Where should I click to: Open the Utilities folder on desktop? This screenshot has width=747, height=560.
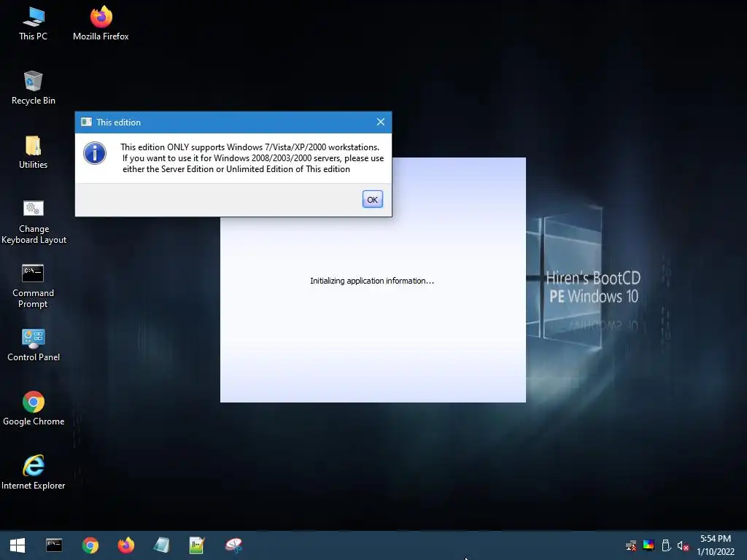pyautogui.click(x=33, y=152)
